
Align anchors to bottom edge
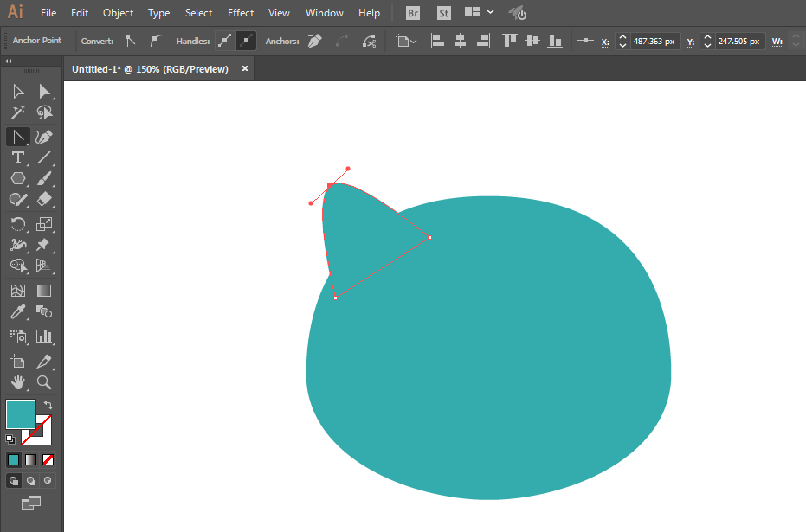pos(555,41)
